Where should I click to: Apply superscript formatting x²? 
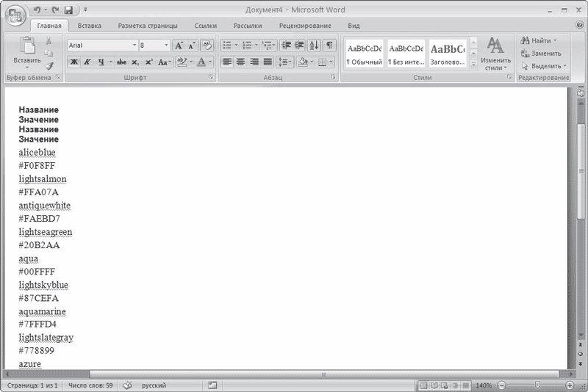[149, 62]
